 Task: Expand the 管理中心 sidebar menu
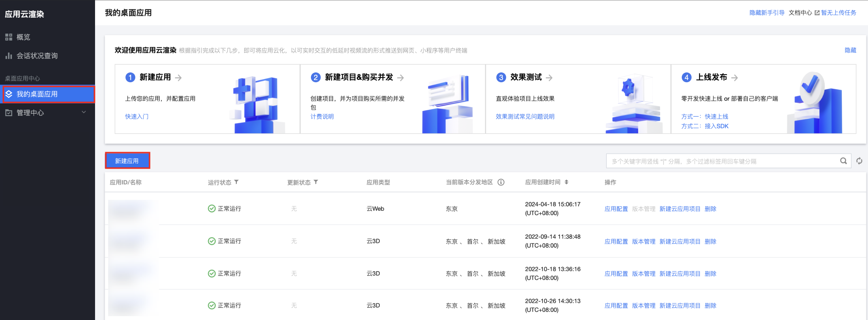click(x=83, y=112)
